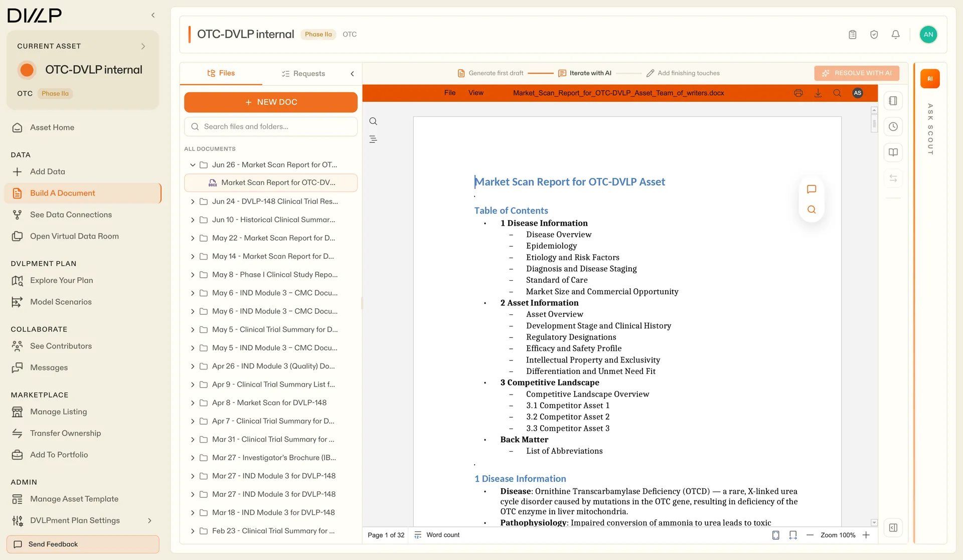Screen dimensions: 963x560
Task: Open Model Scenarios
Action: click(x=83, y=302)
